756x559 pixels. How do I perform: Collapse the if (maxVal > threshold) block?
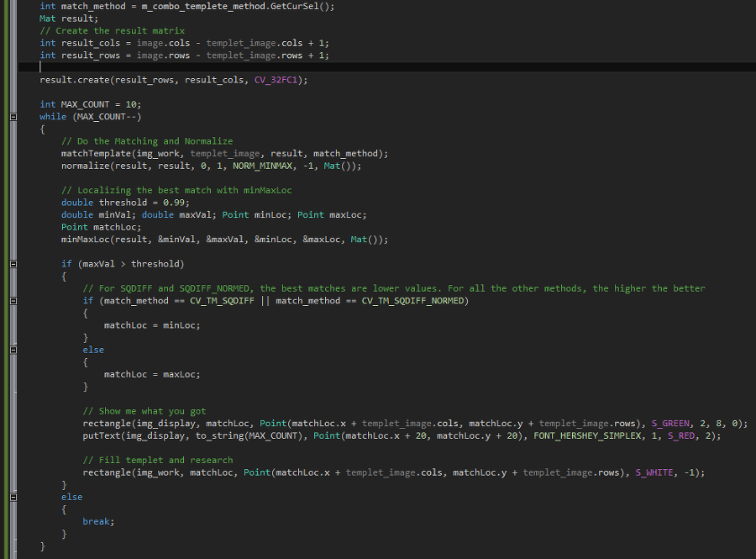pos(13,264)
